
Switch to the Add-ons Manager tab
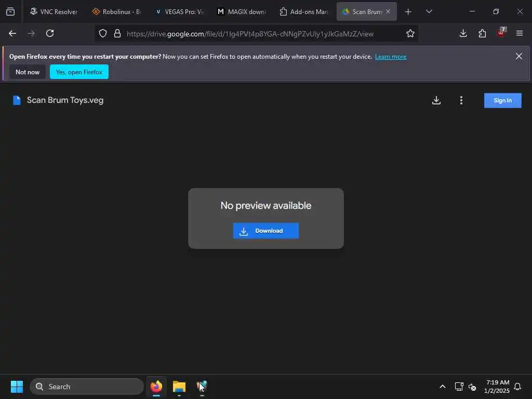pyautogui.click(x=304, y=11)
